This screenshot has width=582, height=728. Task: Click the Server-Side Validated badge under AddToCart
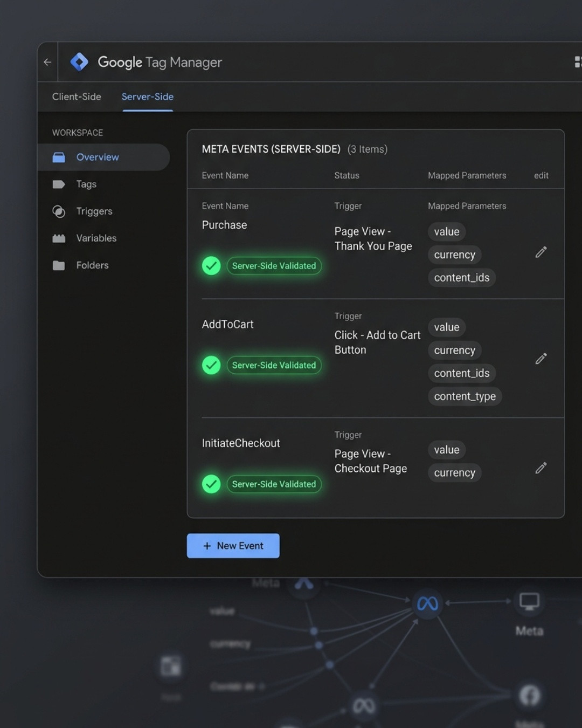[x=274, y=365]
